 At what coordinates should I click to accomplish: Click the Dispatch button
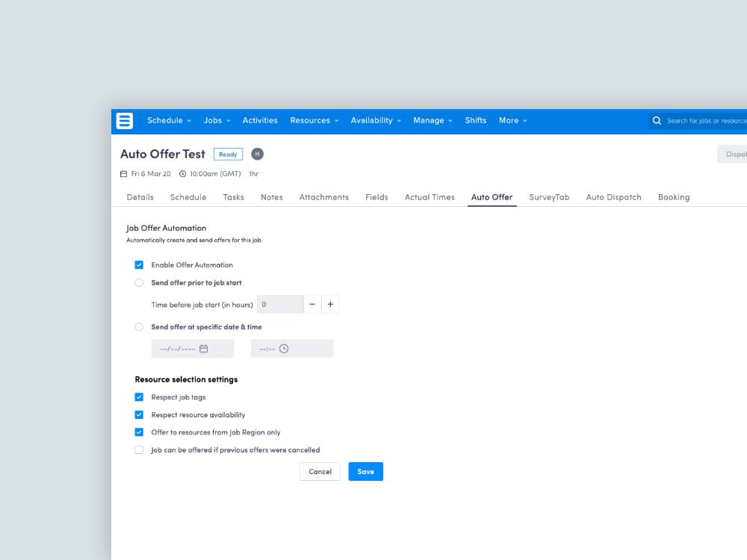[732, 154]
